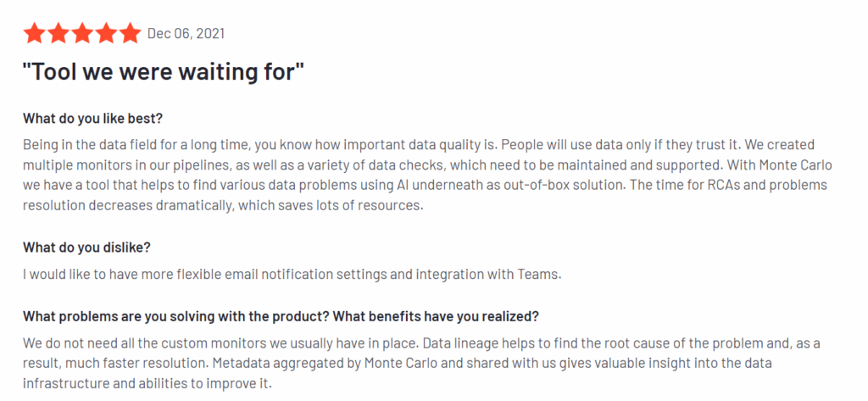Click the fifth orange rating star
Image resolution: width=868 pixels, height=401 pixels.
(x=130, y=33)
